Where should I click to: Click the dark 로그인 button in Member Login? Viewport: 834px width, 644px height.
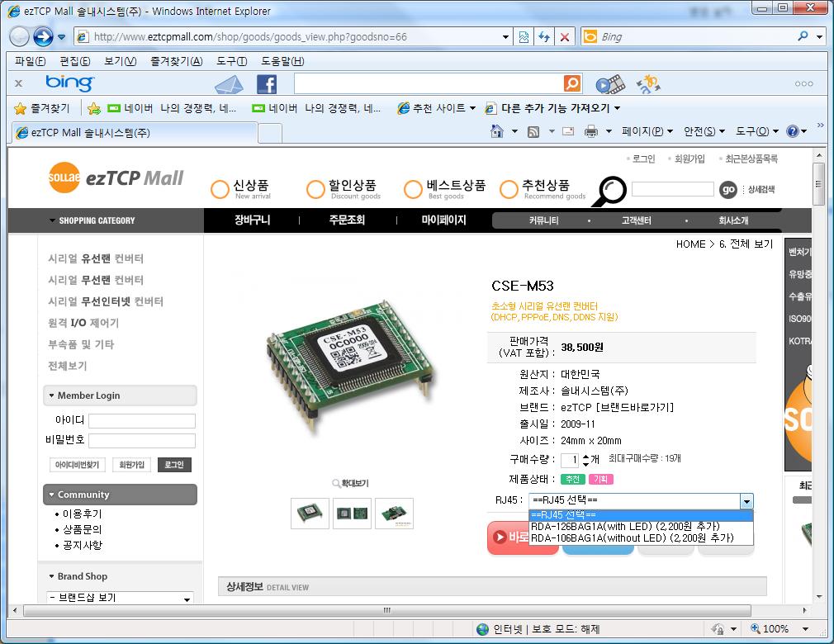174,465
